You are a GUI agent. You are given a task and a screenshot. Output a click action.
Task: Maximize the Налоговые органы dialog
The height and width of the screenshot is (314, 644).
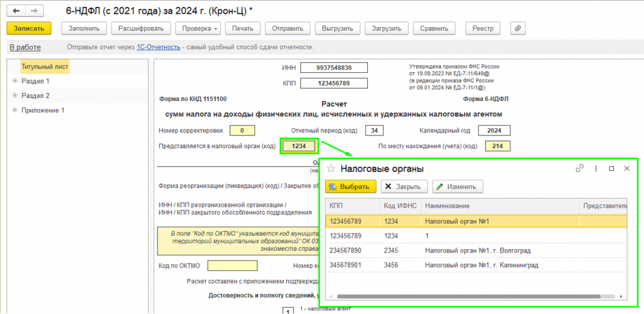click(611, 168)
